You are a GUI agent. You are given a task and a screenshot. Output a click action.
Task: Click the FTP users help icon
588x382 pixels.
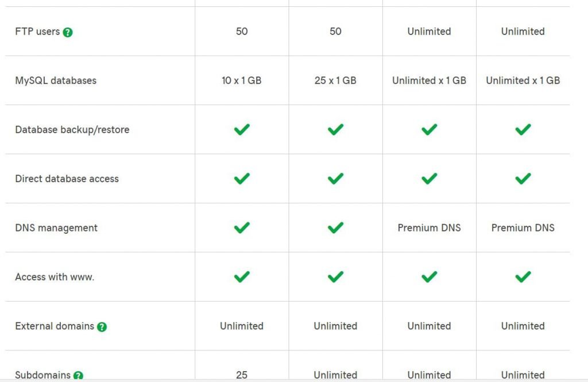tap(68, 33)
